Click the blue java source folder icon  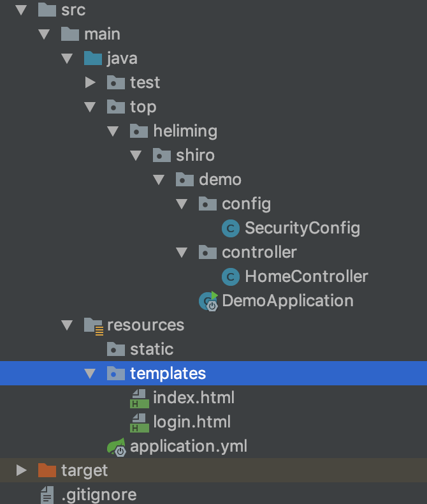coord(93,59)
